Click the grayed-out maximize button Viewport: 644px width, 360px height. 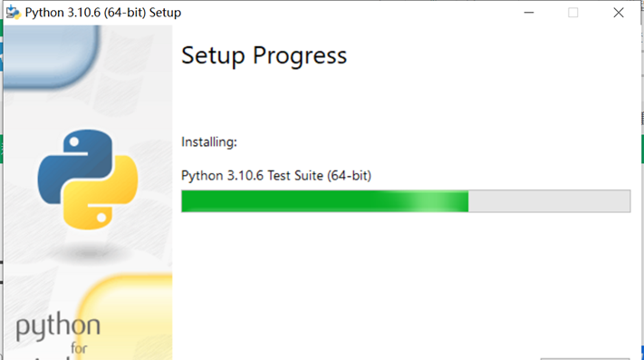pos(573,13)
